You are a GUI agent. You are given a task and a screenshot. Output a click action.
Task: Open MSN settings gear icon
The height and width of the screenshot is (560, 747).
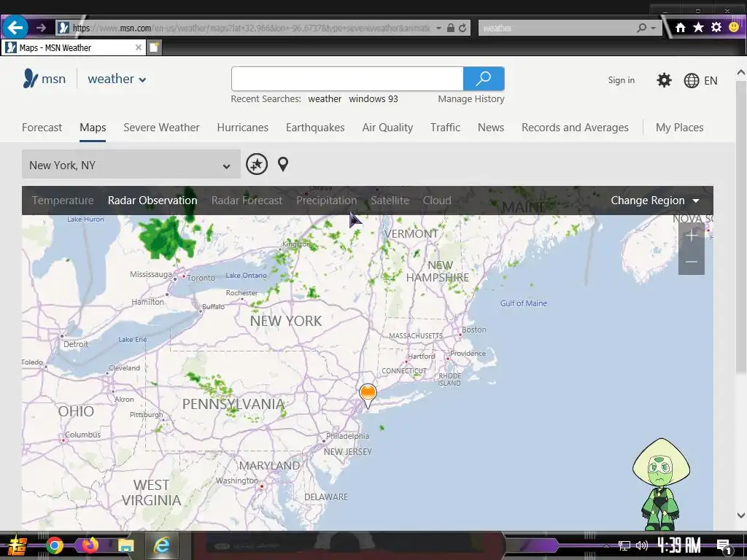coord(664,80)
